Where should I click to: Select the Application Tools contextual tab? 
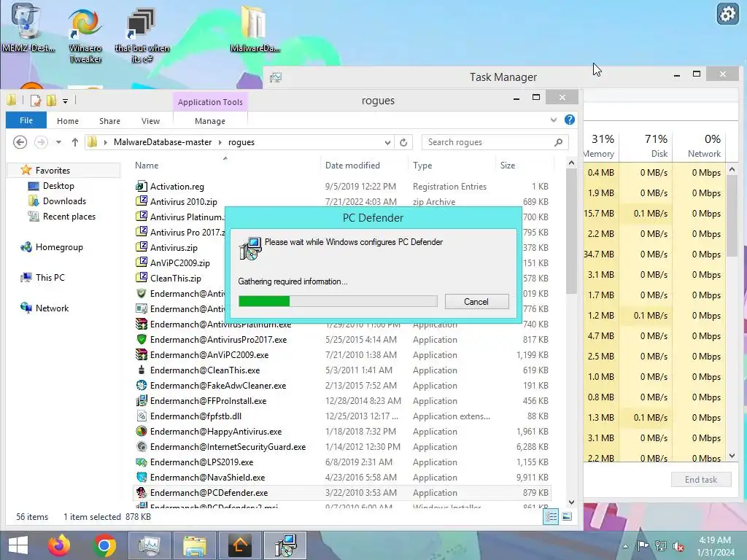[x=210, y=102]
